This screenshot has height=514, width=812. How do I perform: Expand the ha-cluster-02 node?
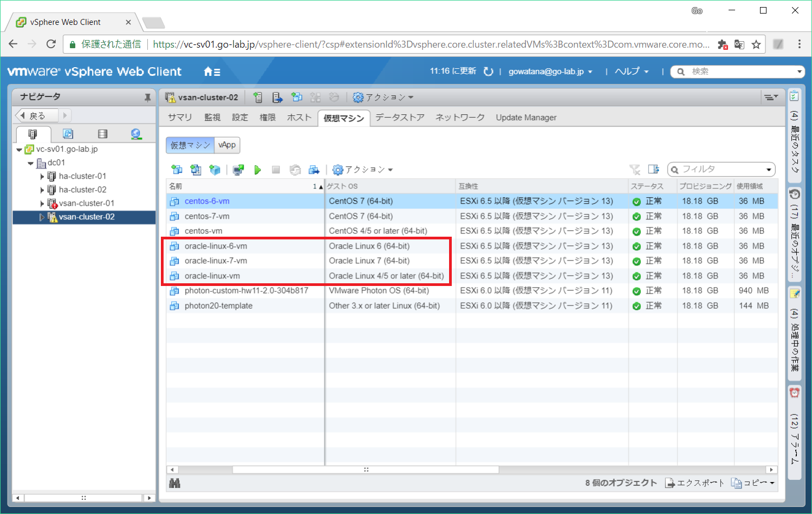click(42, 190)
